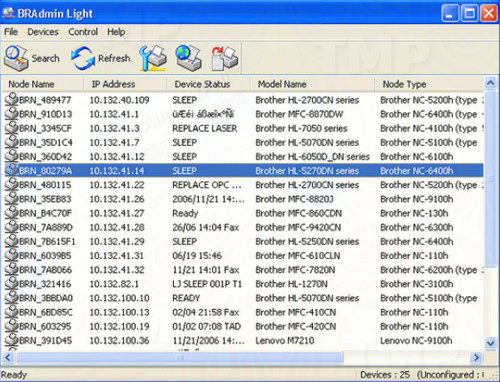500x382 pixels.
Task: Open the Devices menu
Action: click(x=43, y=32)
